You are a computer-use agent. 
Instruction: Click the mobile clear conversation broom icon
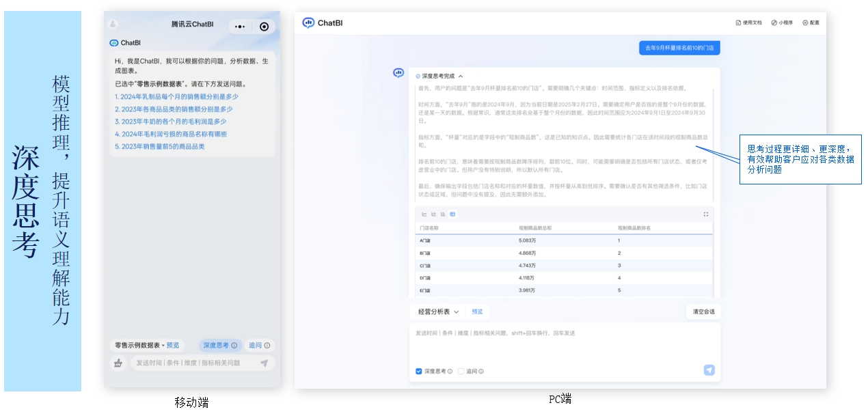(x=118, y=363)
